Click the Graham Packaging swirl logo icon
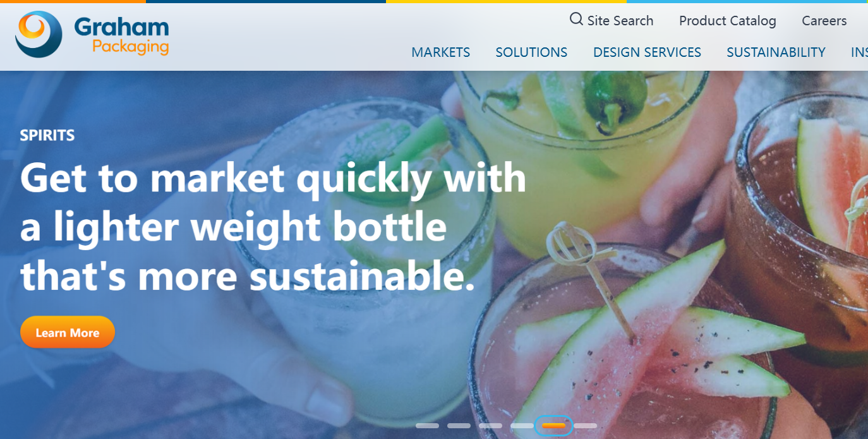868x439 pixels. (x=39, y=34)
